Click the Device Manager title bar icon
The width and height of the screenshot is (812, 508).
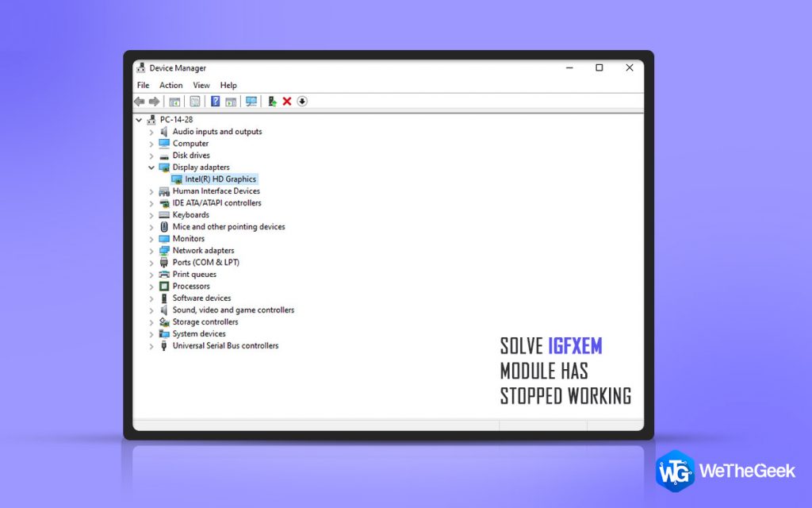[x=141, y=68]
